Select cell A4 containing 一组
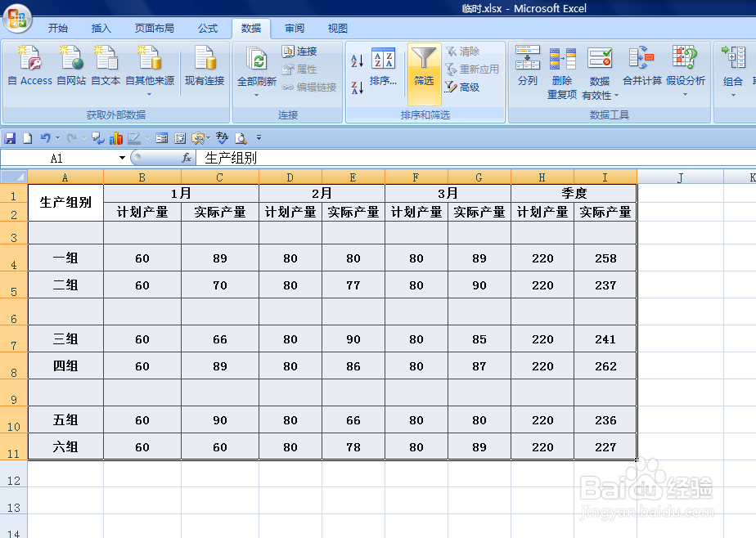 [x=65, y=258]
